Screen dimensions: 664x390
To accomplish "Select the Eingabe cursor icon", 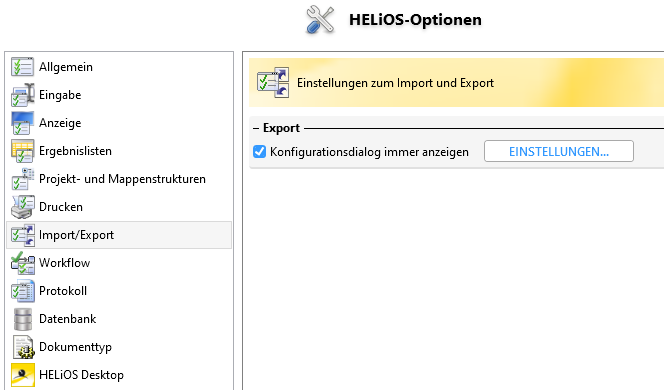I will point(22,95).
